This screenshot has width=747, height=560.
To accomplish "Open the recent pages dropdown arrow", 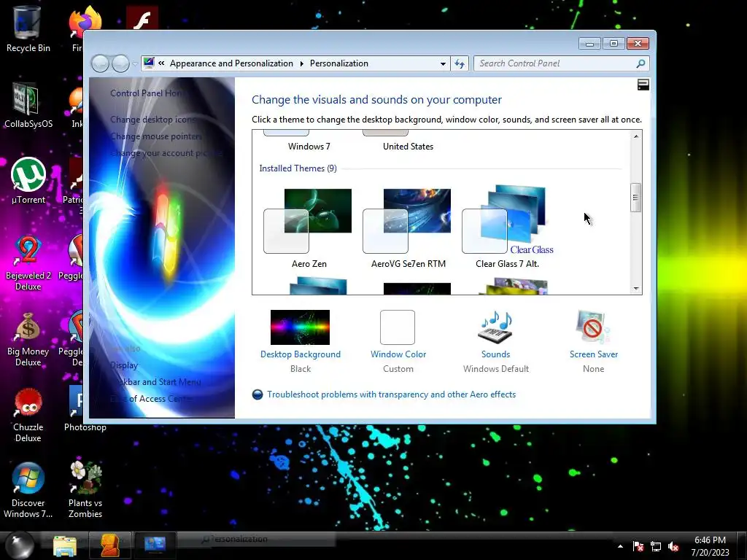I will (x=135, y=64).
